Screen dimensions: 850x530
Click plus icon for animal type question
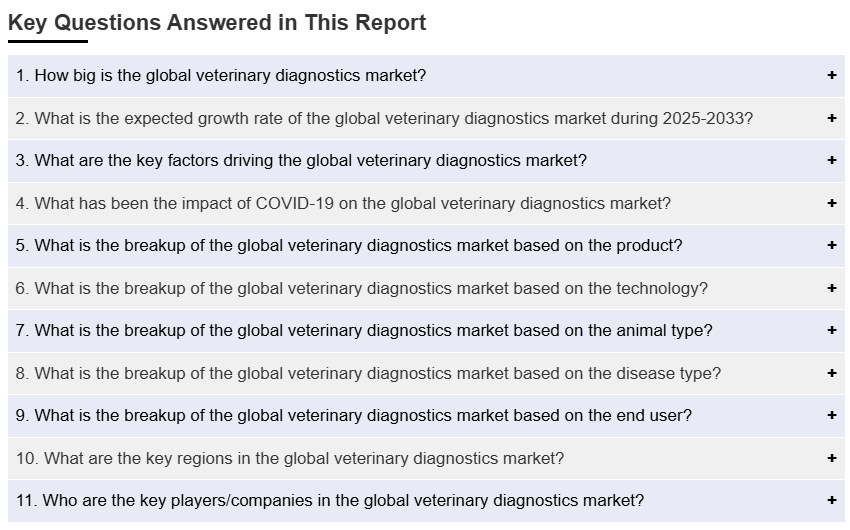pos(831,331)
